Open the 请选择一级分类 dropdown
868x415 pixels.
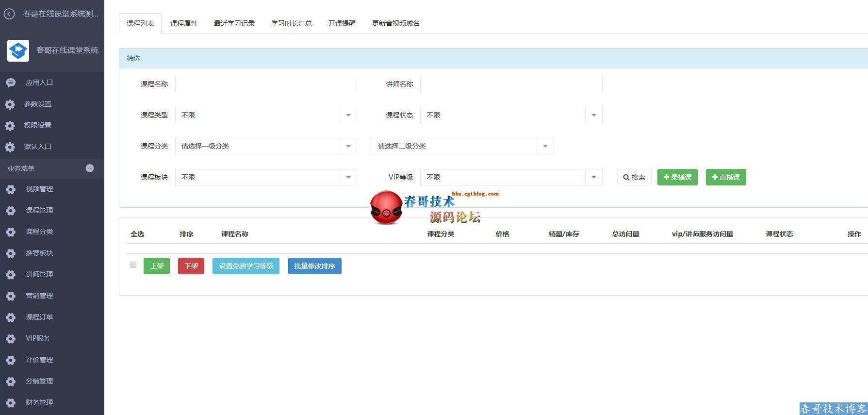266,146
